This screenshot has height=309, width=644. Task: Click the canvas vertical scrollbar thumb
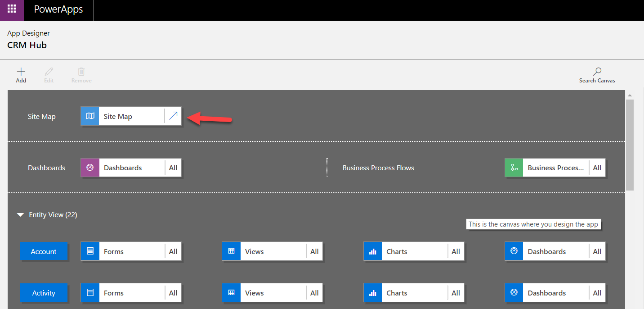point(630,145)
